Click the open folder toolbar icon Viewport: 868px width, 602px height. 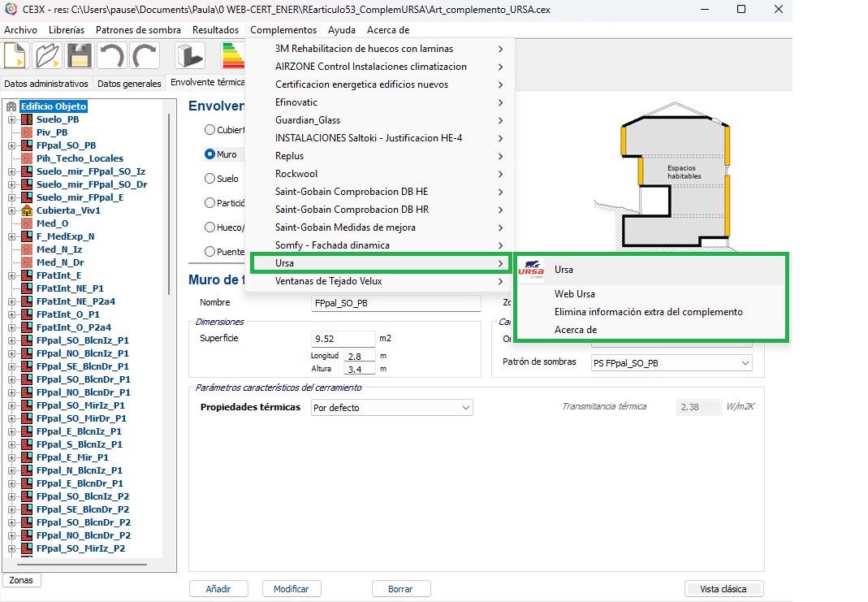[48, 55]
